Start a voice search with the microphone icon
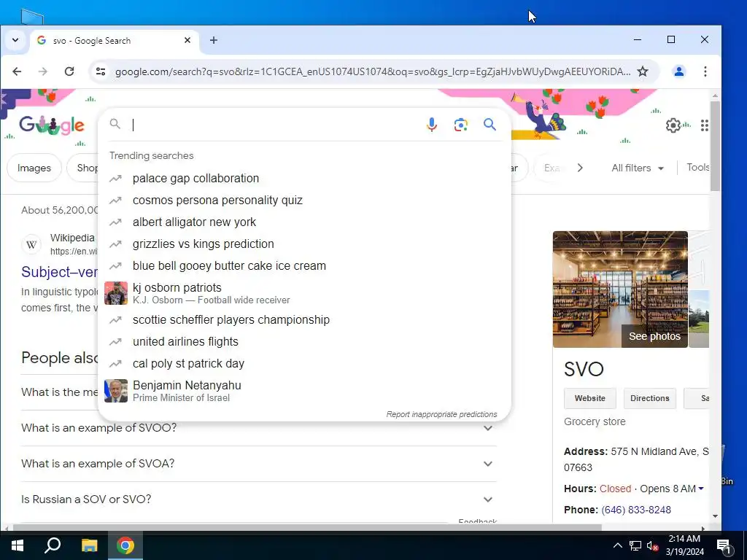747x560 pixels. [432, 125]
